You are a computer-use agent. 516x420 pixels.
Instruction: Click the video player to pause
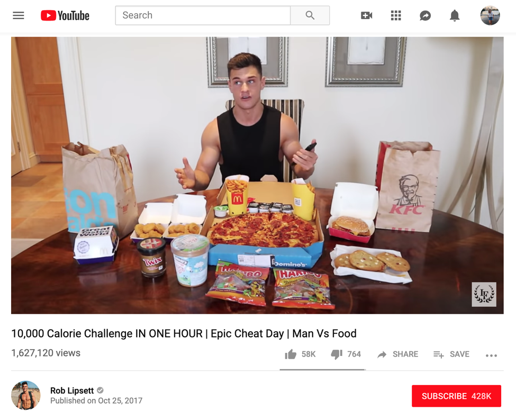pyautogui.click(x=257, y=175)
